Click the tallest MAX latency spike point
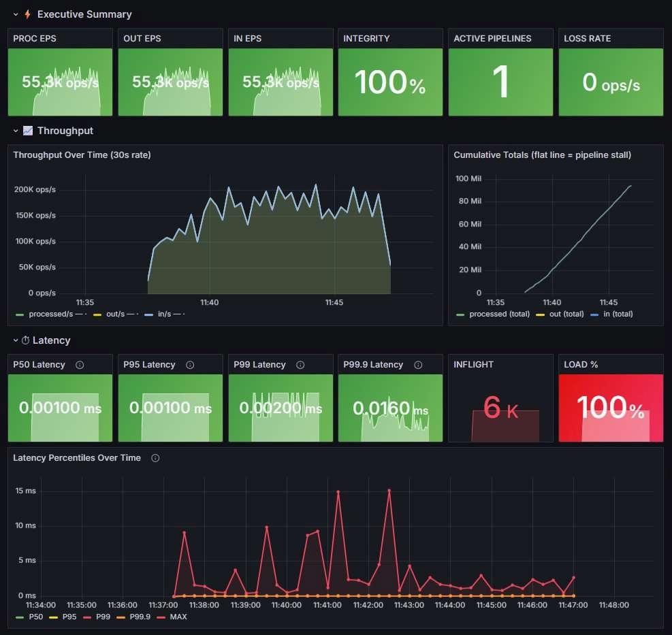Screen dimensions: 672x635 pos(389,490)
